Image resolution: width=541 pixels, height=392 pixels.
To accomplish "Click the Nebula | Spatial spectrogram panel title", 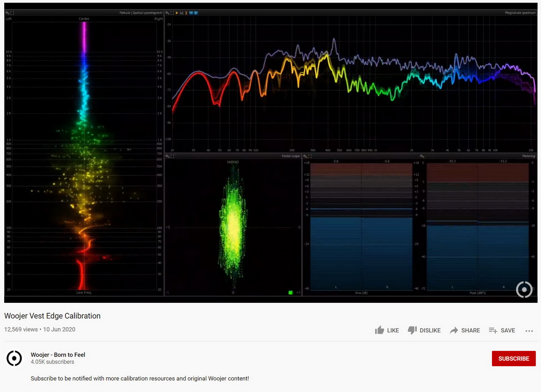I will (141, 13).
